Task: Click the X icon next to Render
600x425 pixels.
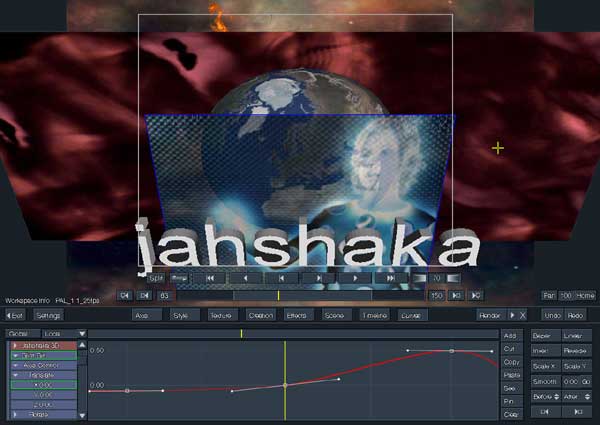Action: coord(522,315)
